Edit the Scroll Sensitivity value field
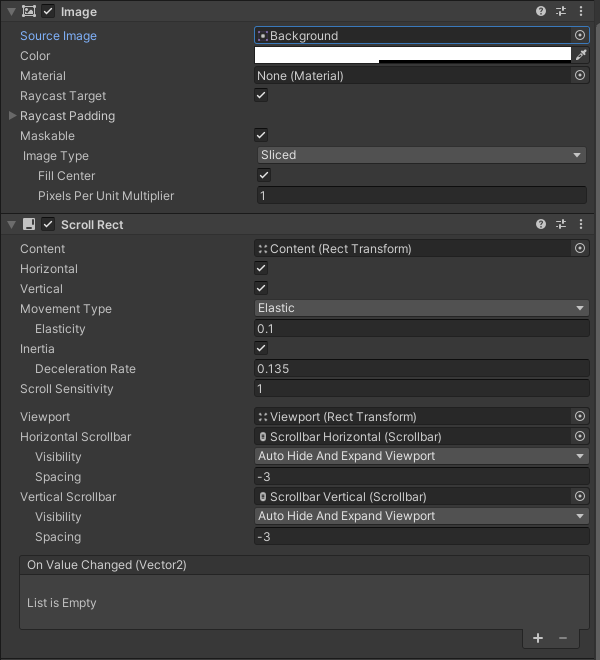 pos(421,389)
